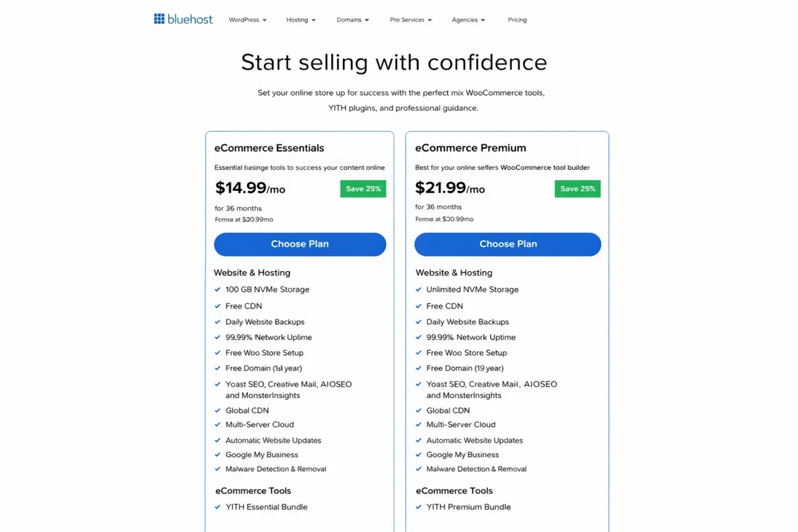Expand the Pro Services dropdown
Screen dimensions: 798x532
409,19
